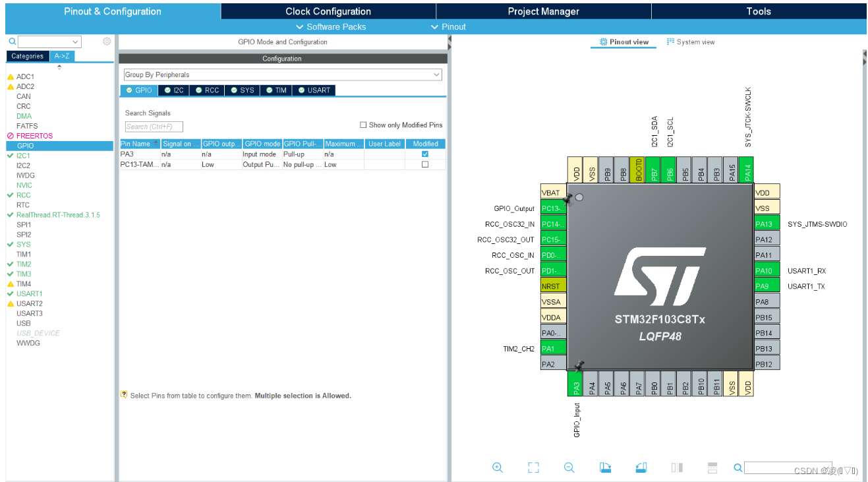Click the peripheral search box at top left
Viewport: 868px width, 482px height.
coord(49,42)
